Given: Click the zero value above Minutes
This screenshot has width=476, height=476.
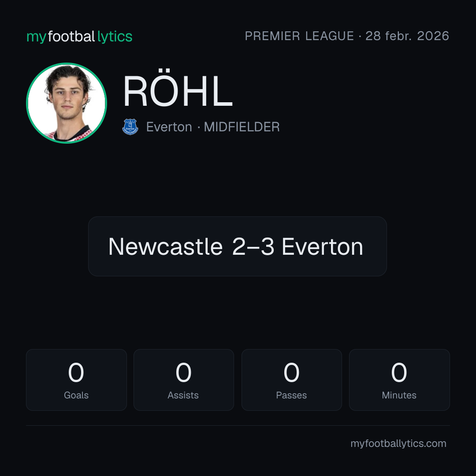Looking at the screenshot, I should point(399,372).
